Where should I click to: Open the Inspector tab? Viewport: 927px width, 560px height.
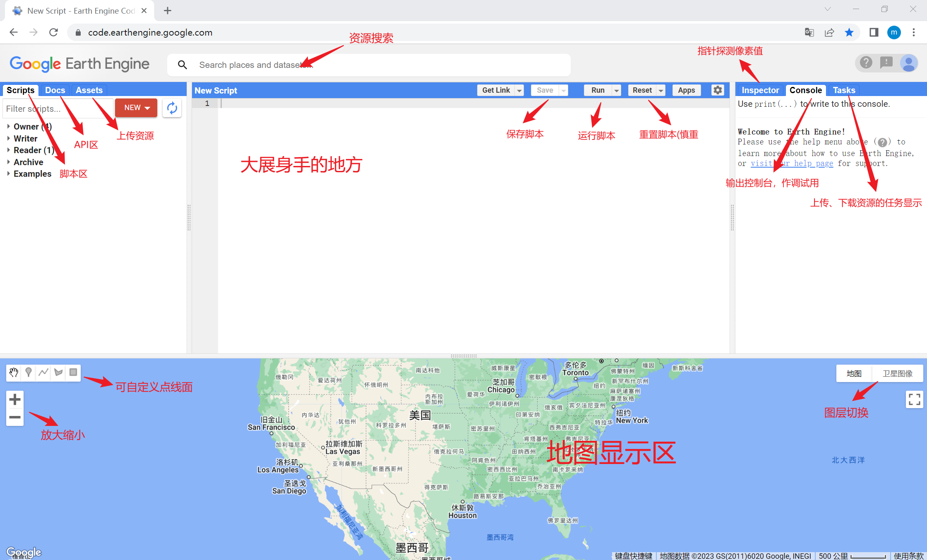tap(760, 90)
